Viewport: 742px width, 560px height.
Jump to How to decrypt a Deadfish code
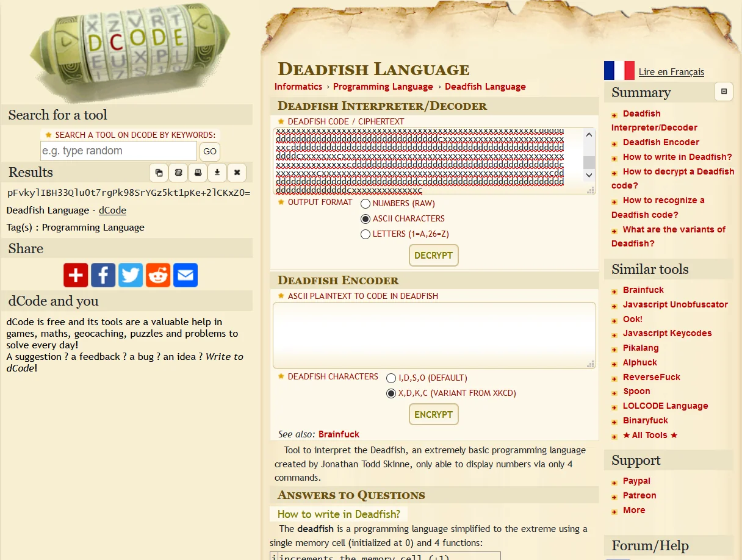click(673, 179)
